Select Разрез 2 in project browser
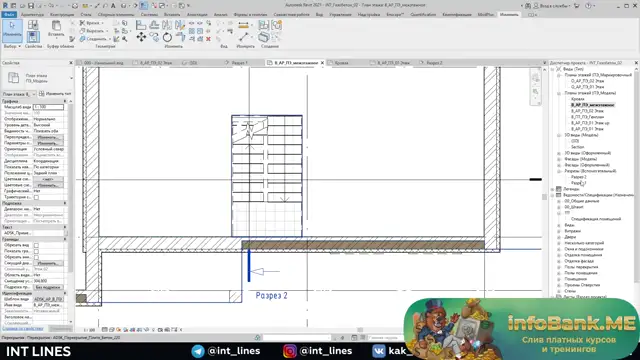The height and width of the screenshot is (360, 640). (579, 177)
